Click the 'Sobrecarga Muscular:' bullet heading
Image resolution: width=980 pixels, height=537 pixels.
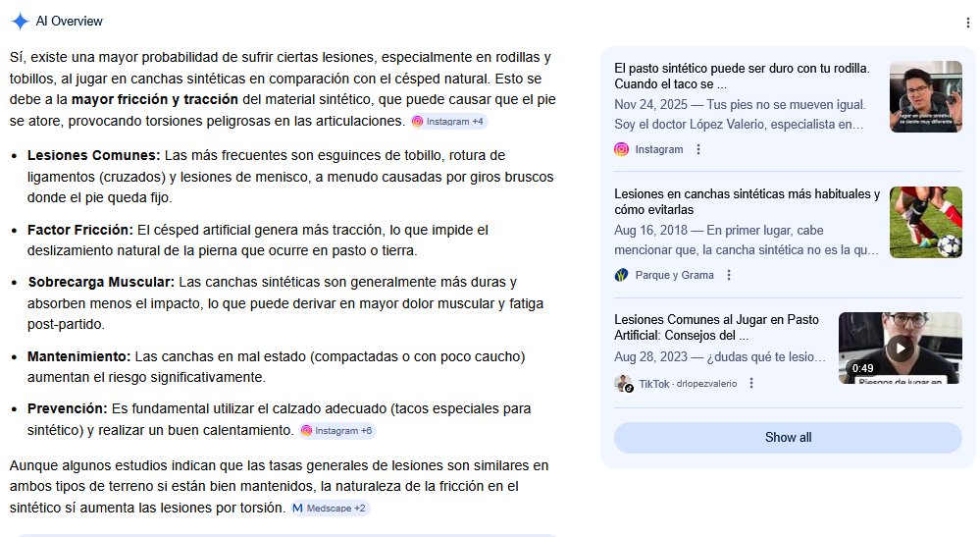click(x=101, y=282)
